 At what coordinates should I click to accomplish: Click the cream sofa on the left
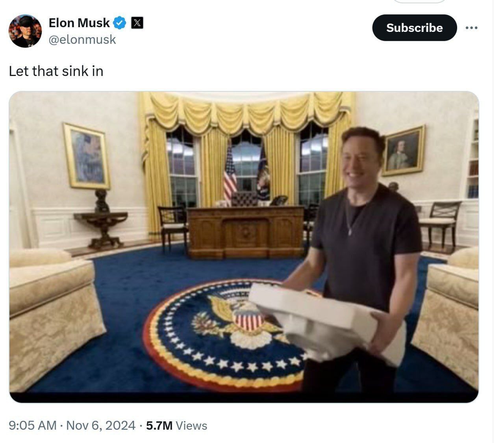point(51,315)
